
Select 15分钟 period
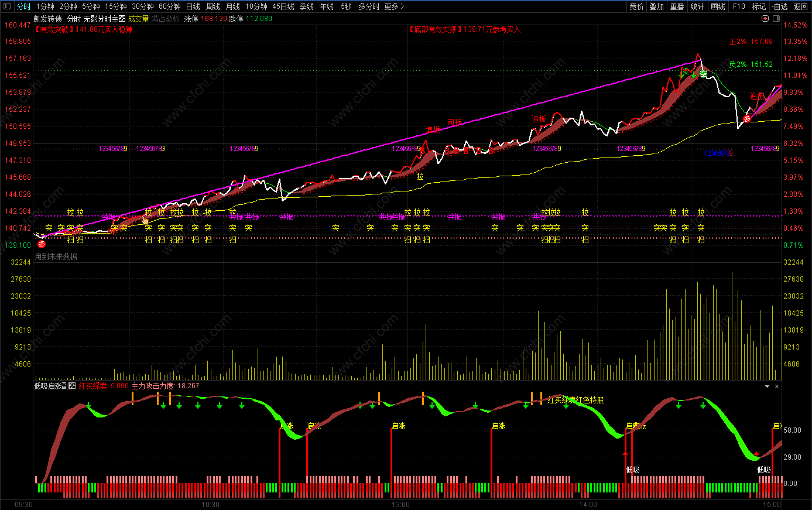click(x=116, y=6)
